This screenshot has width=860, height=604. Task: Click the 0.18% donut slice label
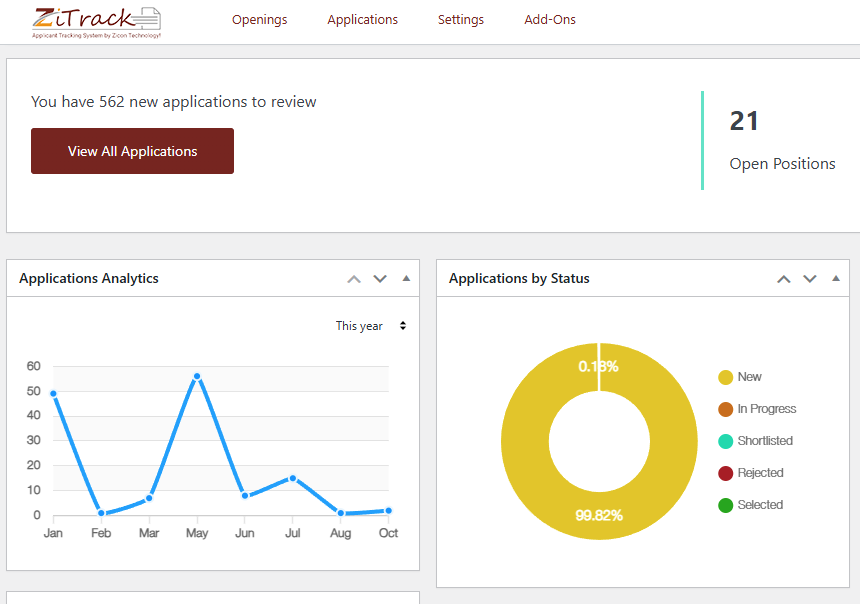[598, 366]
